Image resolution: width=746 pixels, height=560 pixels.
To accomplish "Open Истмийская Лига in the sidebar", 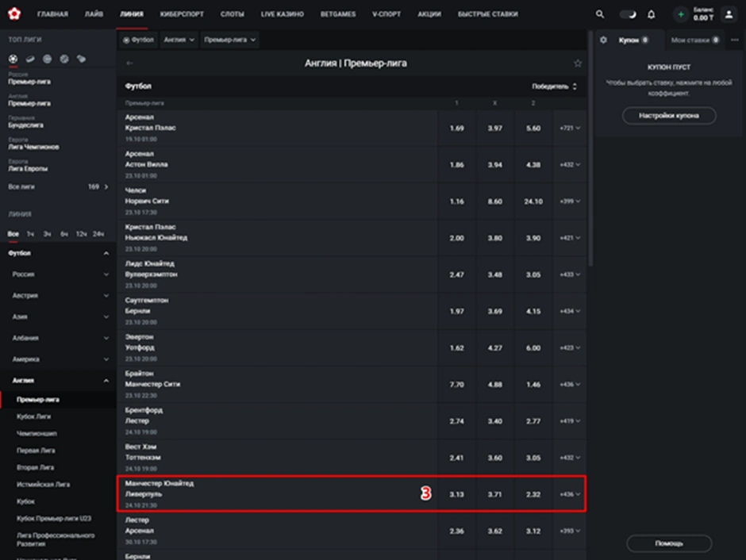I will click(44, 485).
